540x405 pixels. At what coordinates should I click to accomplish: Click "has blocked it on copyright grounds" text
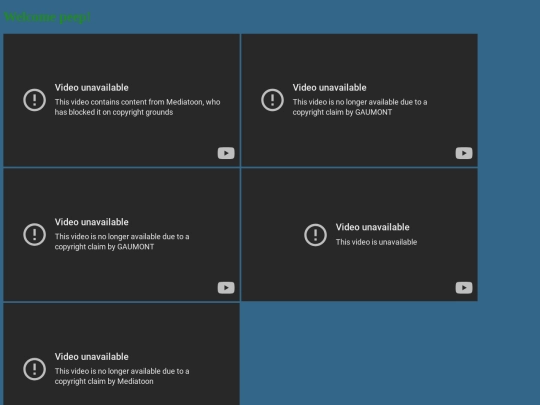point(114,112)
